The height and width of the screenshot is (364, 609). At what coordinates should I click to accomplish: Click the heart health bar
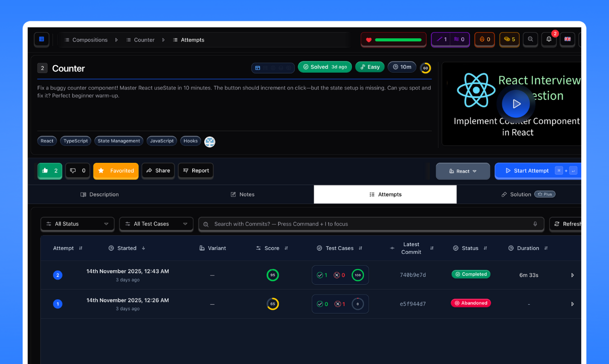(394, 40)
